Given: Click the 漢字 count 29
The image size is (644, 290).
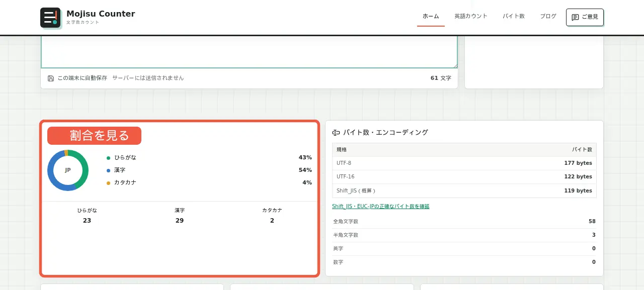Looking at the screenshot, I should click(180, 221).
